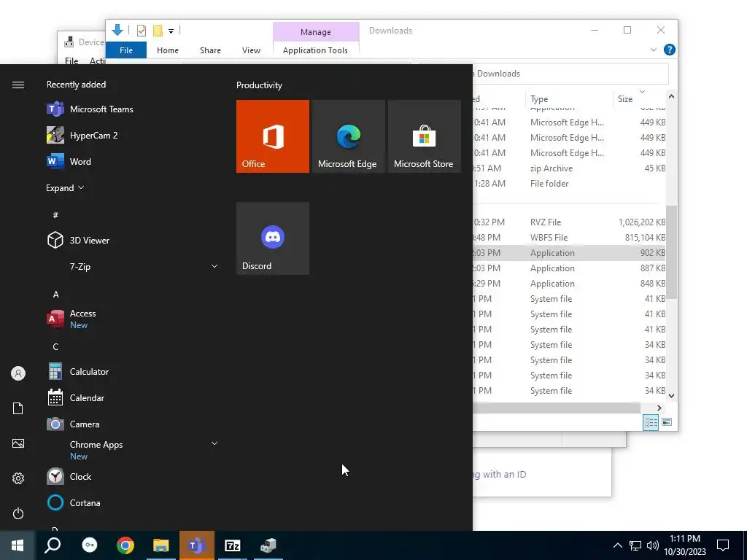Switch Explorer to details view icon

coord(651,422)
